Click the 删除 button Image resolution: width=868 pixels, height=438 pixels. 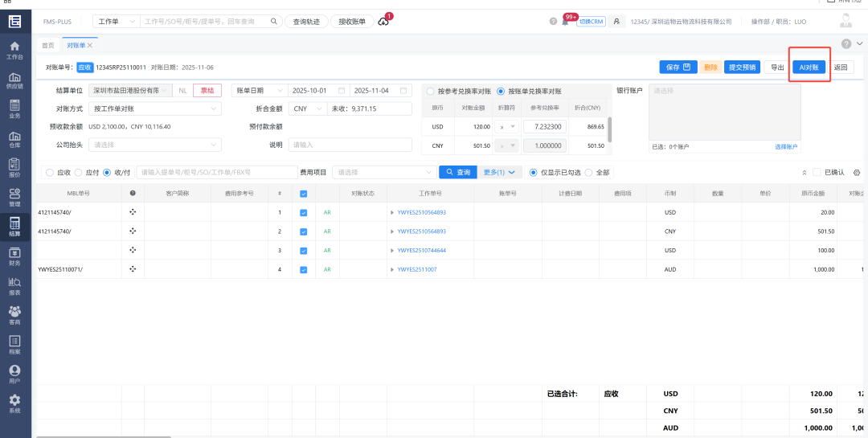(x=710, y=67)
